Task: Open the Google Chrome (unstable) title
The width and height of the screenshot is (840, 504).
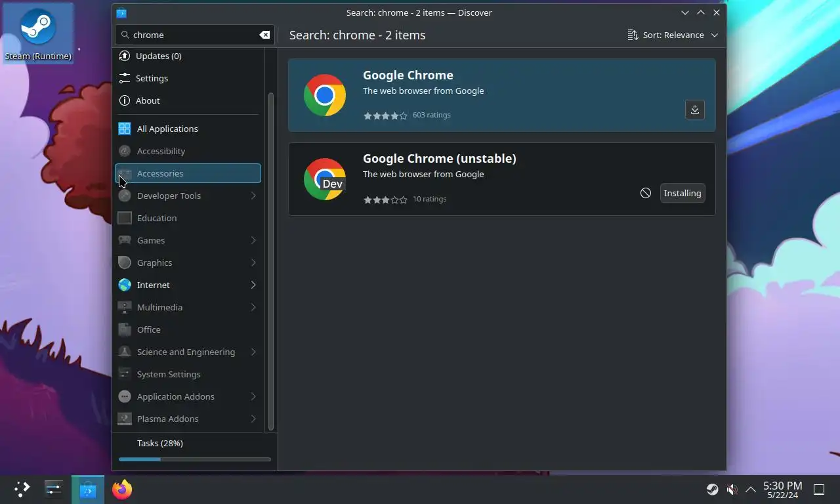Action: tap(440, 159)
